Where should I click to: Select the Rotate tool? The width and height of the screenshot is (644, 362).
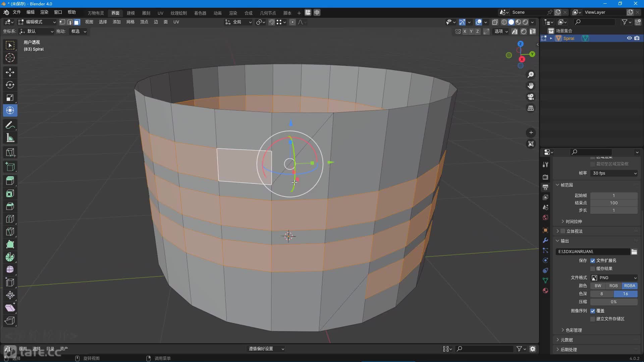10,85
